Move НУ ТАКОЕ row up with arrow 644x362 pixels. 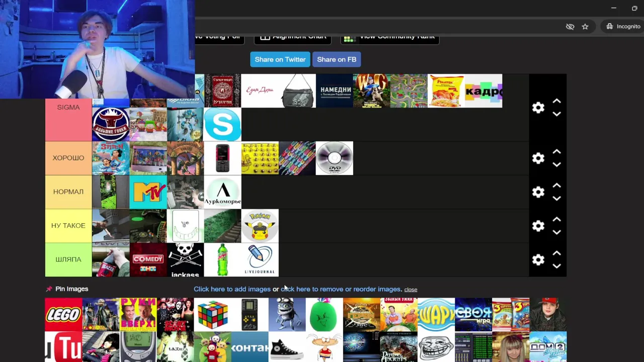pos(556,219)
